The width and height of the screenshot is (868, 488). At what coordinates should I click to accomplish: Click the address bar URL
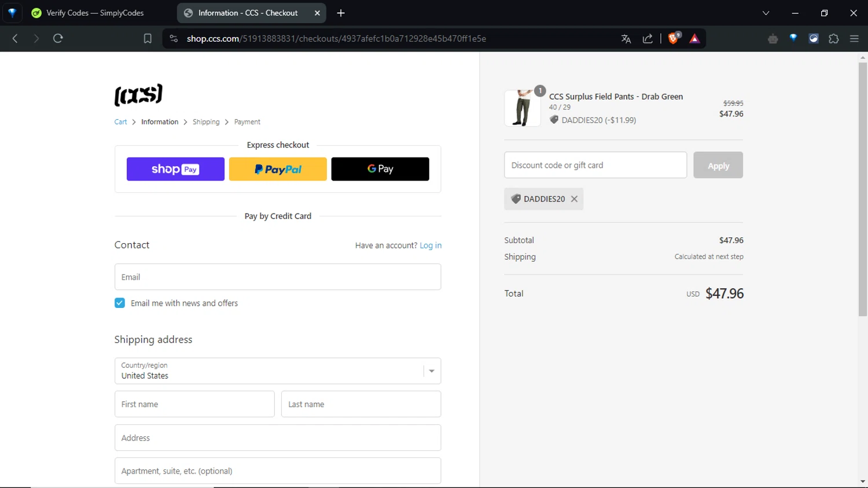pos(336,39)
